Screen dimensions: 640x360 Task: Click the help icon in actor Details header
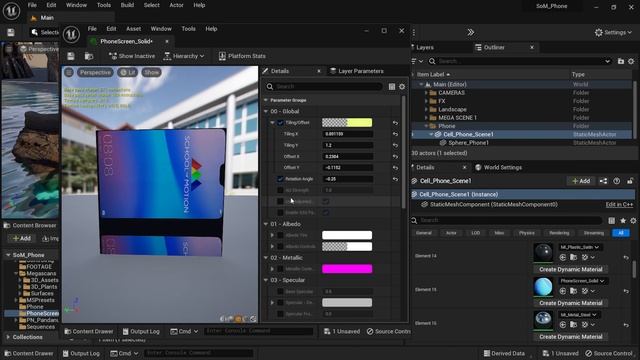click(617, 181)
